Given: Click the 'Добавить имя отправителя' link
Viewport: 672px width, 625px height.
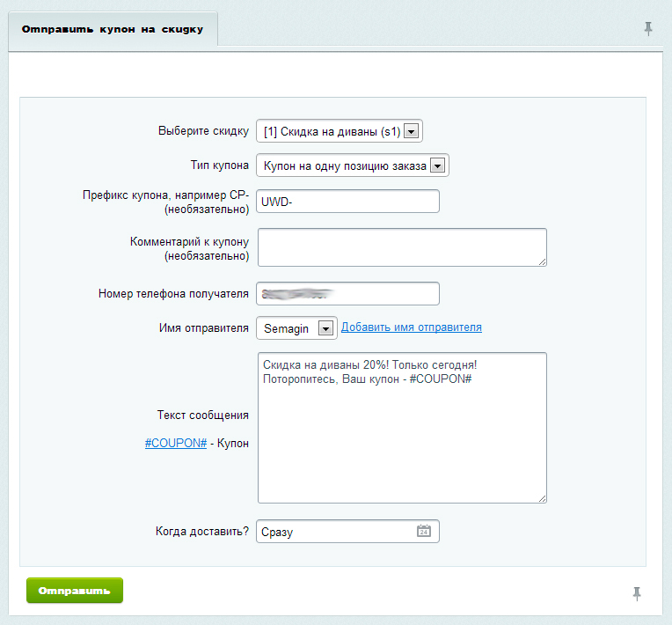Looking at the screenshot, I should pyautogui.click(x=411, y=327).
